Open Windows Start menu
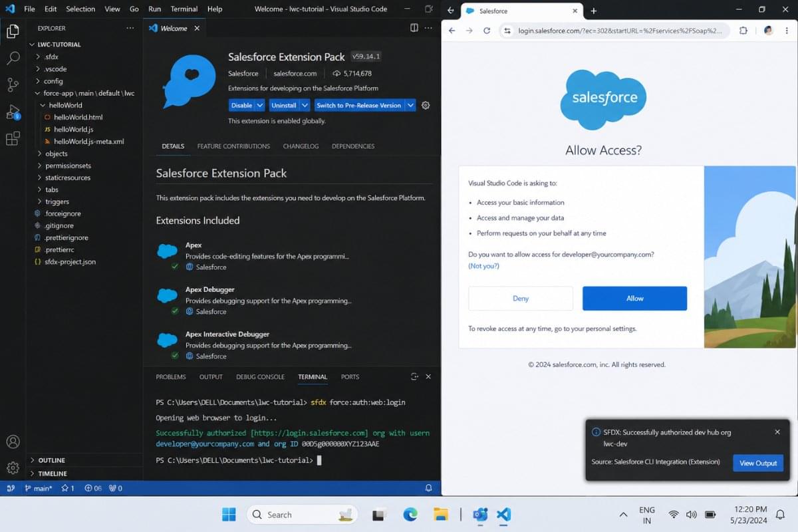This screenshot has height=532, width=798. (229, 514)
